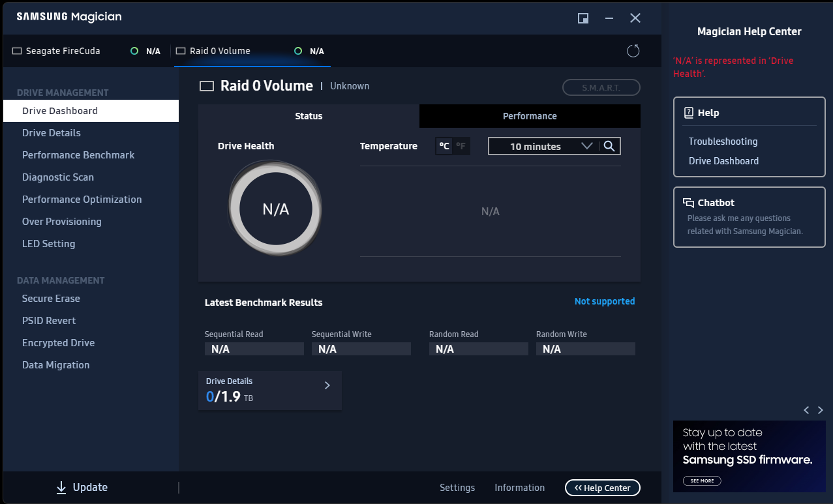Open PSID Revert page

click(91, 321)
